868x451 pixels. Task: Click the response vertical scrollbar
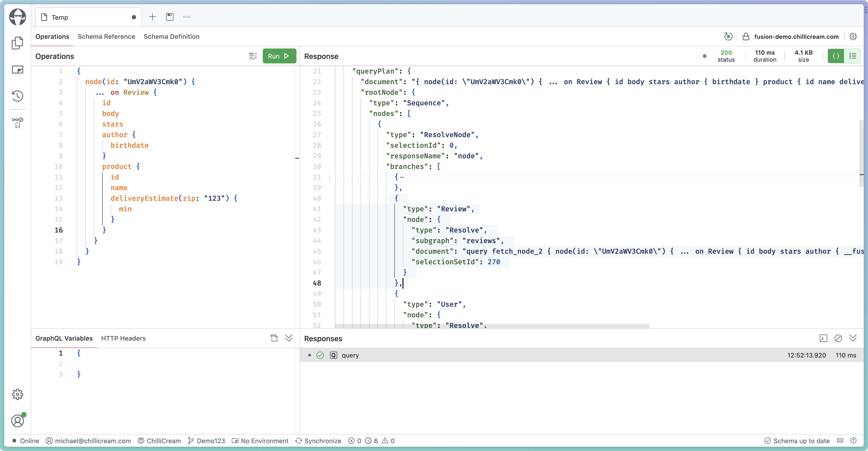coord(861,153)
